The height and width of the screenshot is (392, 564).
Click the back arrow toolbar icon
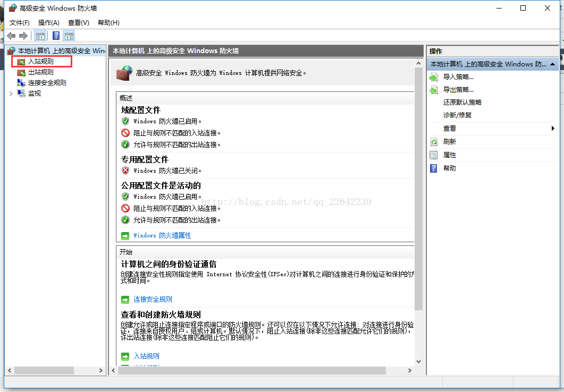pyautogui.click(x=11, y=36)
